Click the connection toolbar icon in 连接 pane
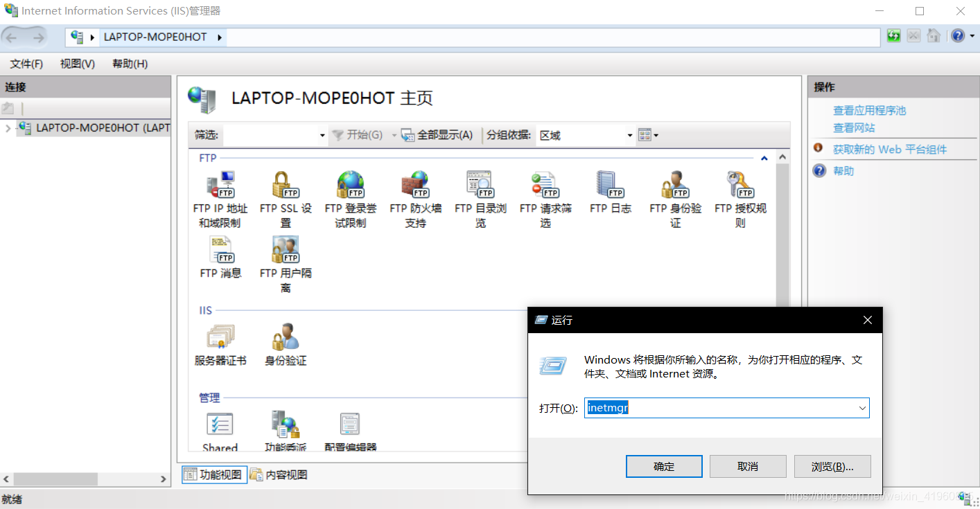Viewport: 980px width, 509px height. [8, 108]
